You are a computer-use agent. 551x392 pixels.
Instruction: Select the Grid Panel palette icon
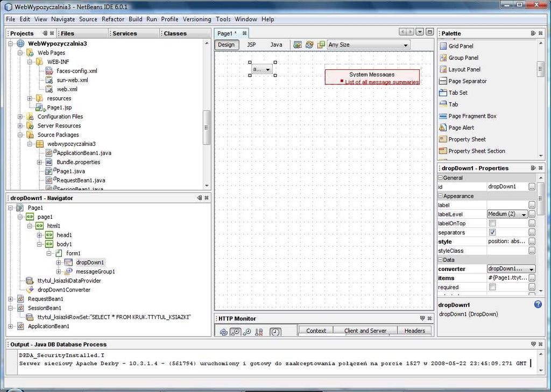pos(443,46)
